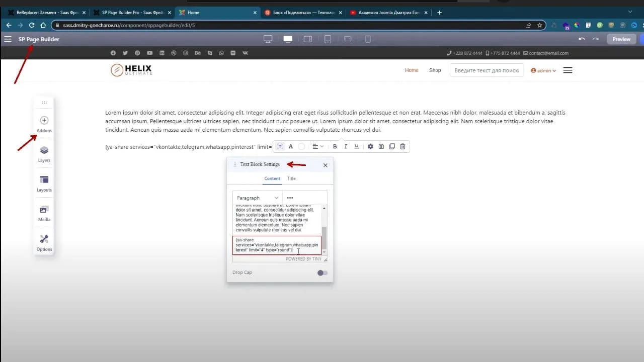Duplicate the text block addon

click(392, 146)
